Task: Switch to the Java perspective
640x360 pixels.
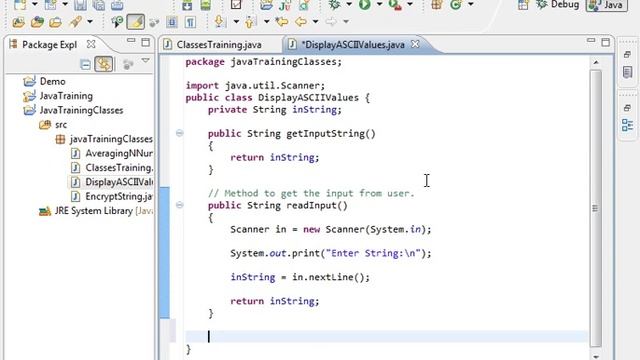Action: coord(607,5)
